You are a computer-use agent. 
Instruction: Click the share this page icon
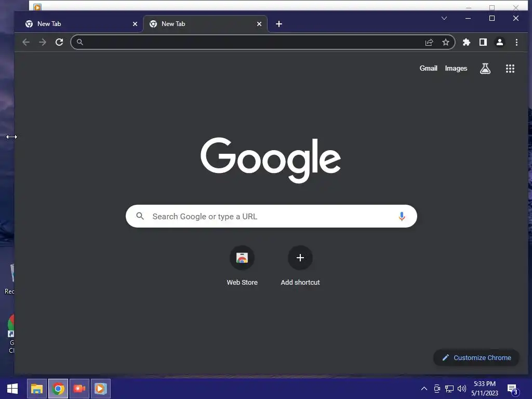click(x=429, y=42)
